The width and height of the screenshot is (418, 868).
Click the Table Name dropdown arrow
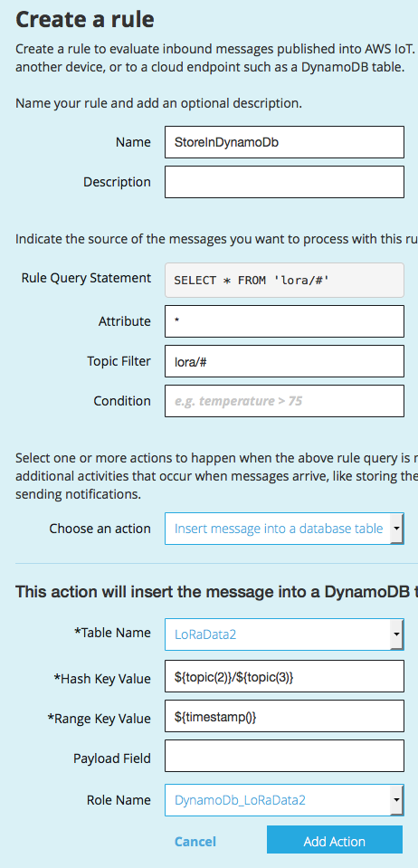click(x=397, y=634)
